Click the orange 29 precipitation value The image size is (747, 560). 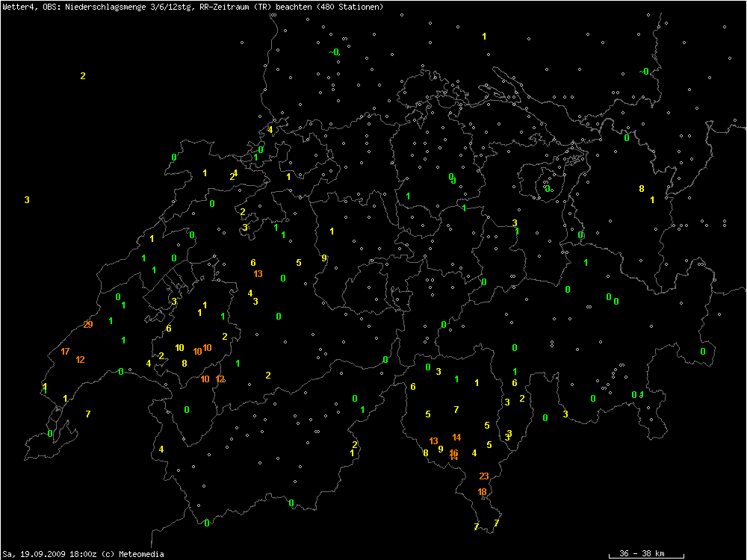coord(88,325)
